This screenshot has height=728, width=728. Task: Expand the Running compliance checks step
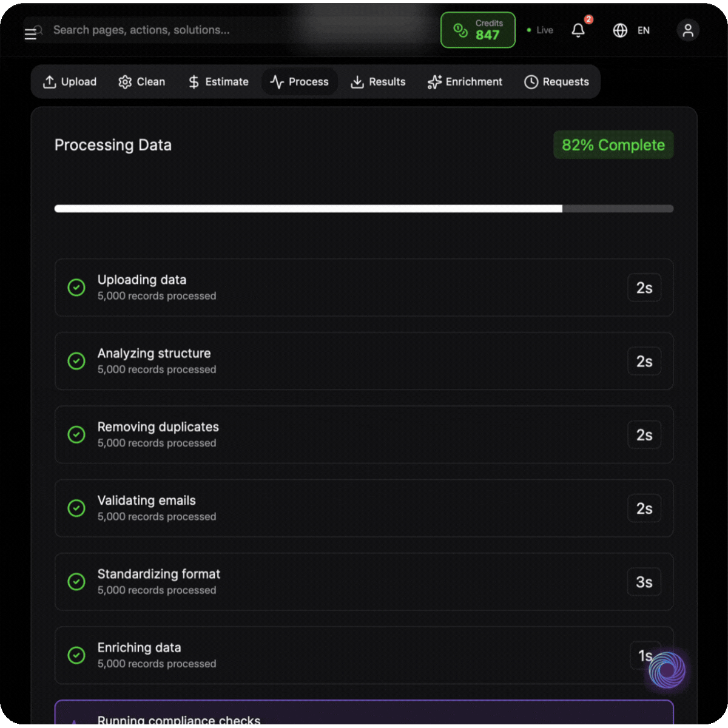click(x=364, y=716)
